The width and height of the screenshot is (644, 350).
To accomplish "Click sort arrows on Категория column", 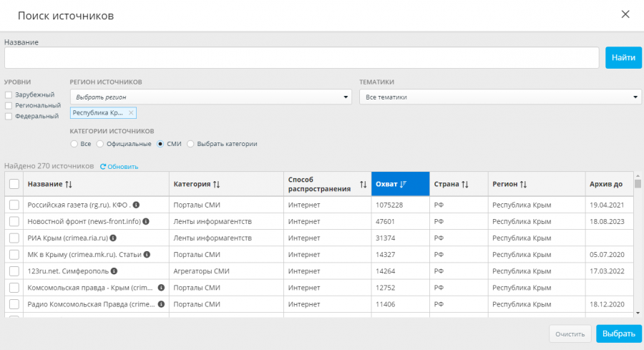I will pyautogui.click(x=217, y=184).
